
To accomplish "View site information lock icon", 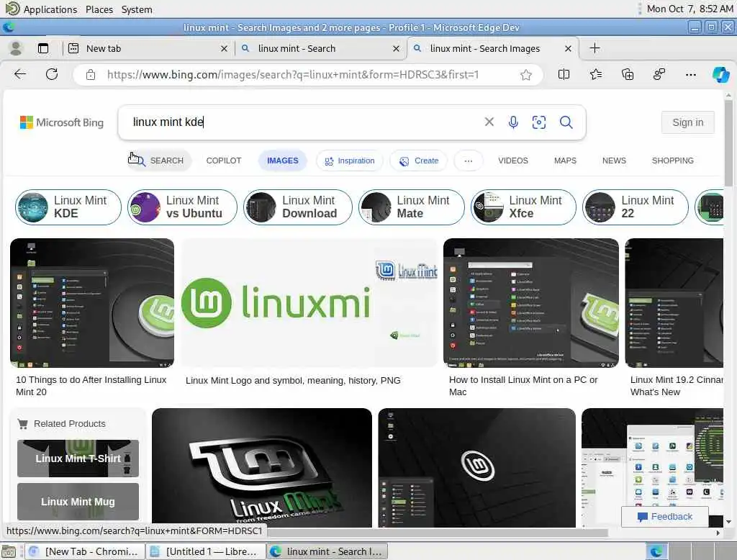I will (91, 75).
